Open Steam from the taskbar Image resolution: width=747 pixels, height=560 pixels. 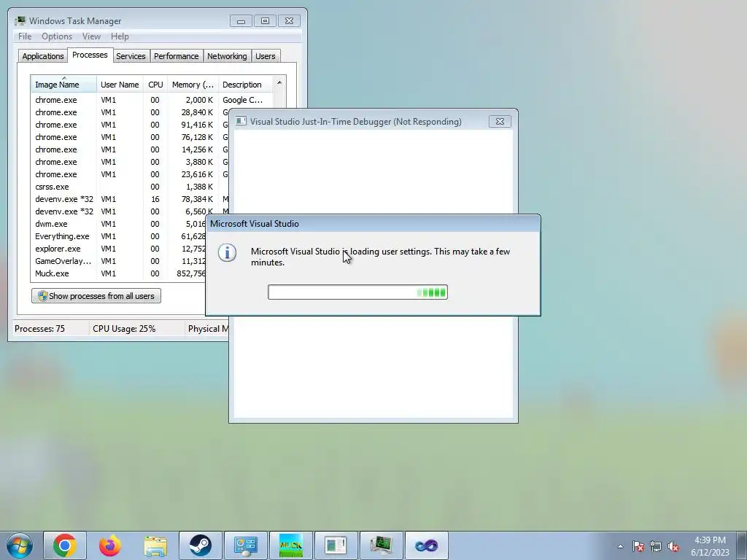[201, 545]
